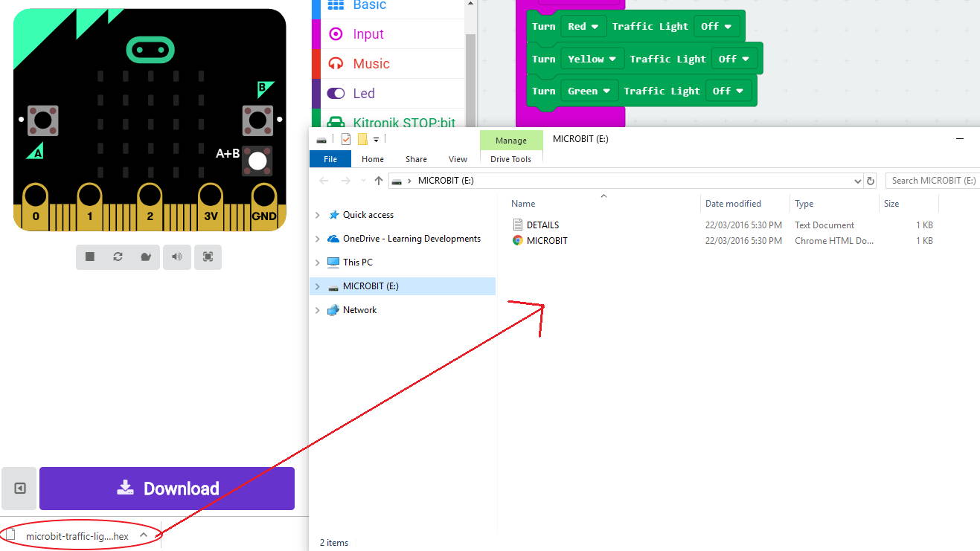Expand the MICROBIT (E:) node

point(318,286)
